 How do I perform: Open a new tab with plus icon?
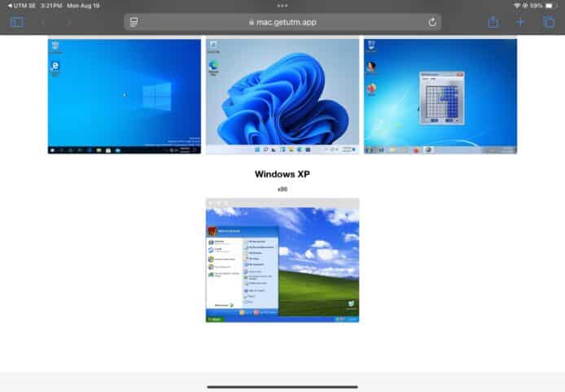520,22
